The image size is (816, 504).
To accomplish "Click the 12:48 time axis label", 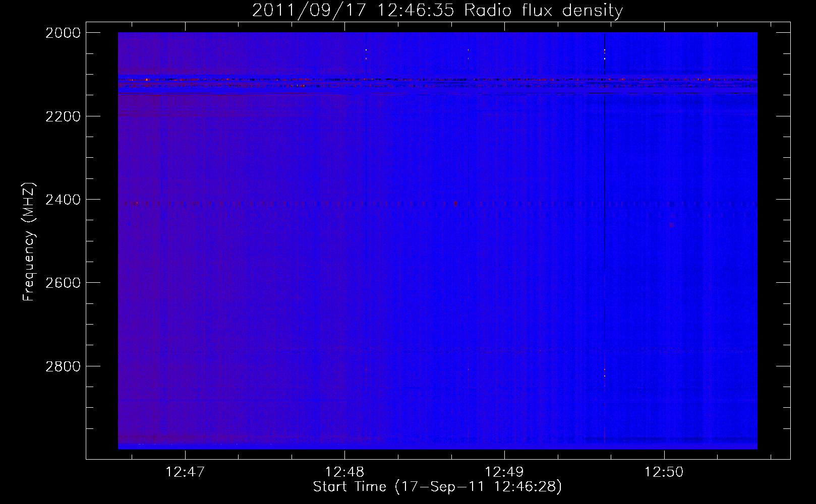I will coord(344,472).
